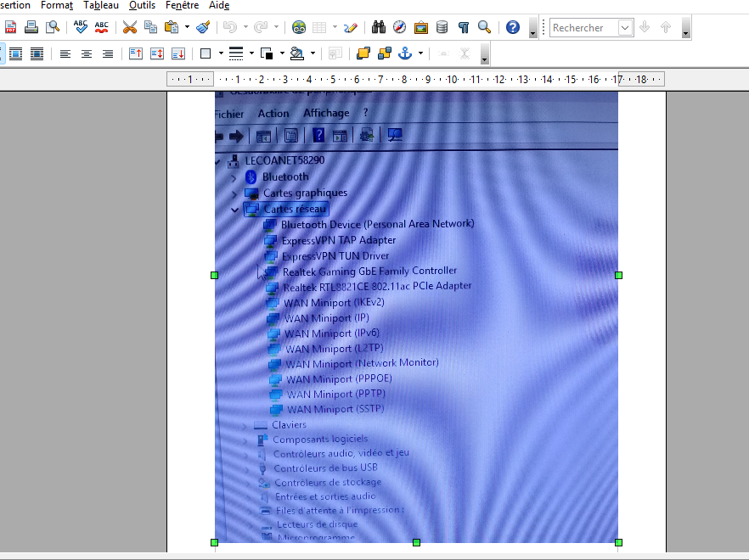This screenshot has height=560, width=749.
Task: Open LibreOffice Help with question mark icon
Action: coord(513,27)
